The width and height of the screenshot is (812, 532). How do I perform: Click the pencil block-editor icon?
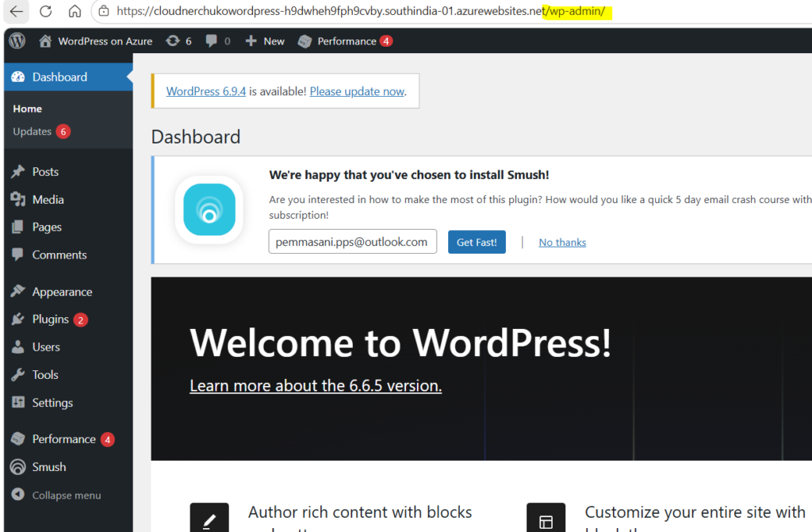pyautogui.click(x=209, y=518)
